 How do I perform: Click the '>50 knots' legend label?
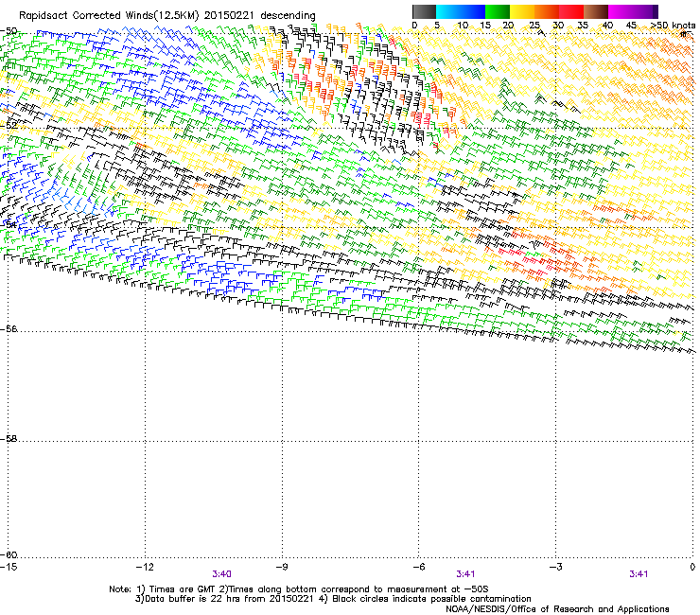(x=673, y=26)
